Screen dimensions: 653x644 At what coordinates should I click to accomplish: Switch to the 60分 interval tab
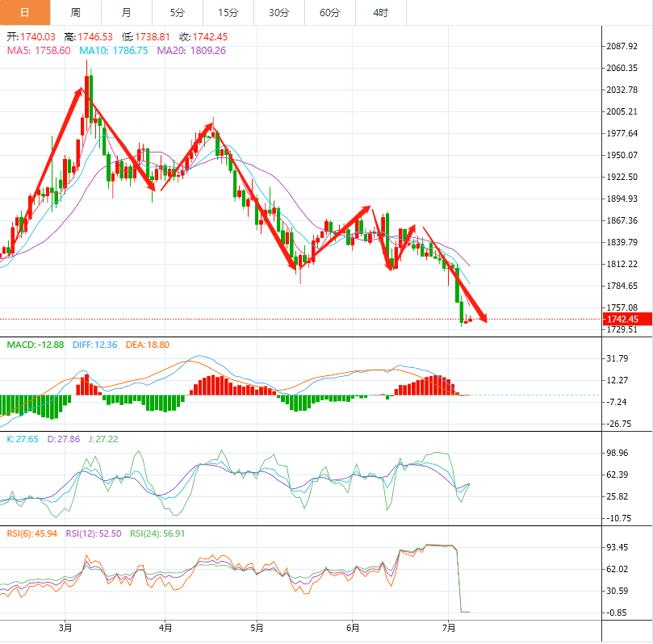[329, 12]
